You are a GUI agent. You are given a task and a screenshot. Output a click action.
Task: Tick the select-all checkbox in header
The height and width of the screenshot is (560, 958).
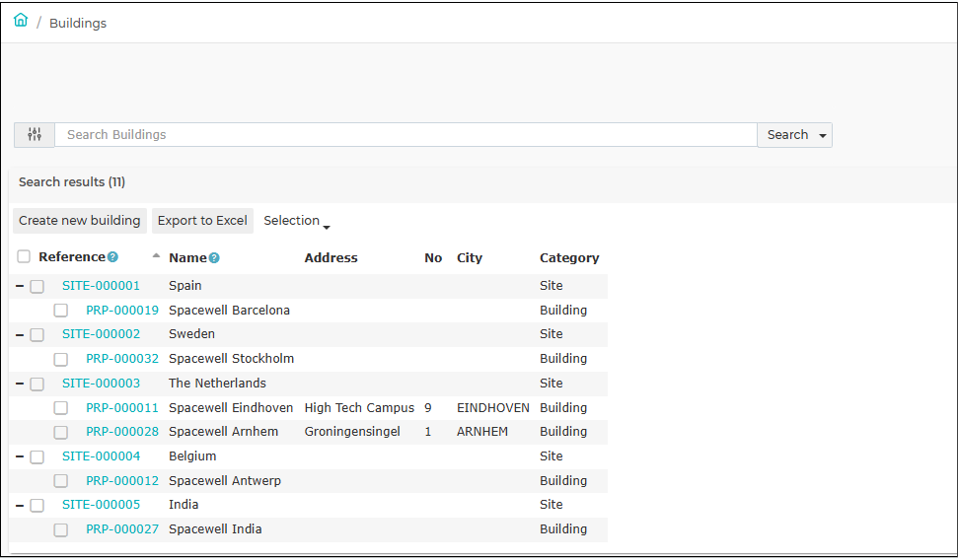[24, 256]
